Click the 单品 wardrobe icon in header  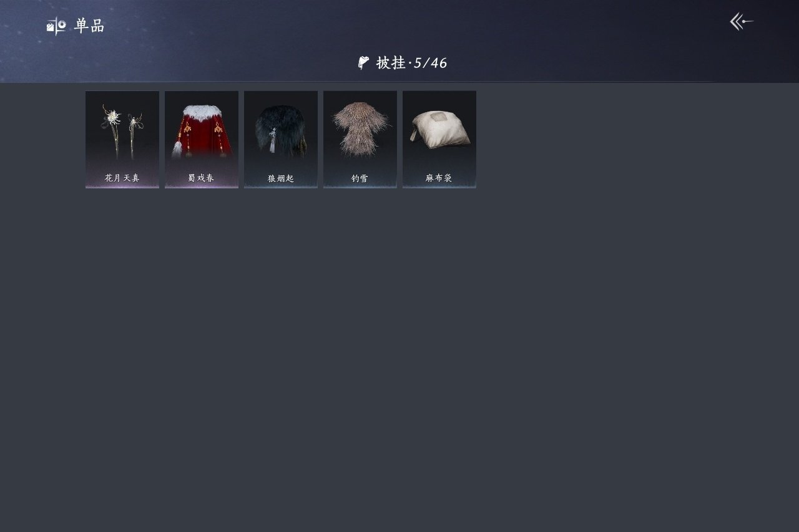56,26
